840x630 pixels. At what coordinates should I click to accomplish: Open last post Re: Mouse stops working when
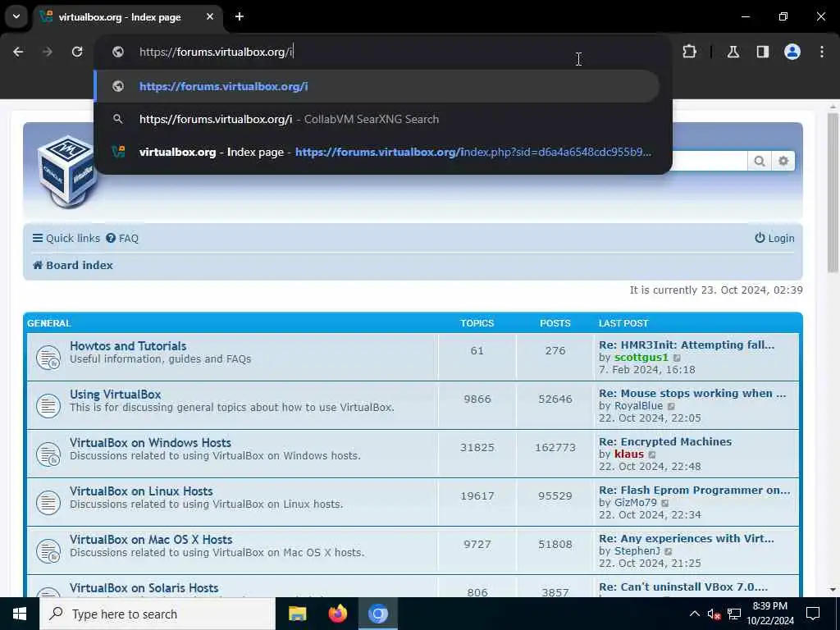(x=692, y=393)
